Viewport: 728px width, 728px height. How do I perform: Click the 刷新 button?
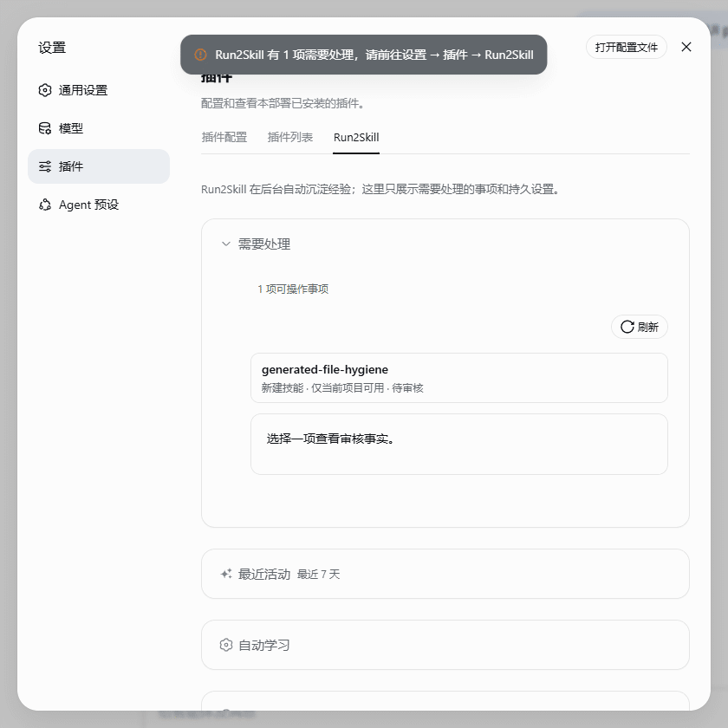(x=640, y=327)
